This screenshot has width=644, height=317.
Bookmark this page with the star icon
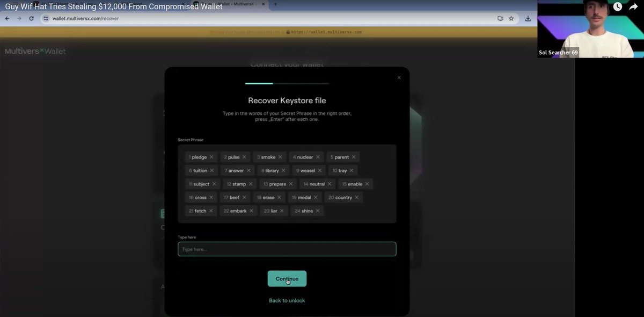click(511, 18)
